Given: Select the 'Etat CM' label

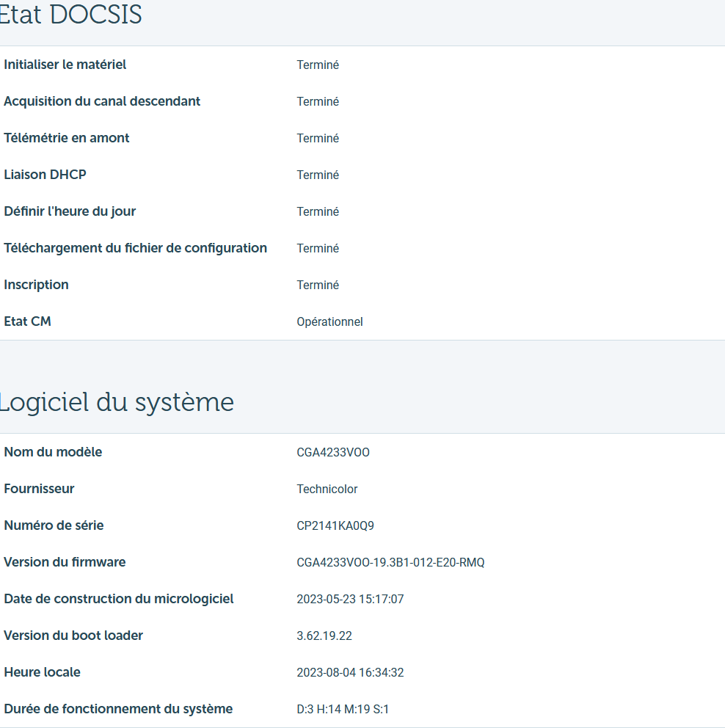Looking at the screenshot, I should pyautogui.click(x=27, y=321).
